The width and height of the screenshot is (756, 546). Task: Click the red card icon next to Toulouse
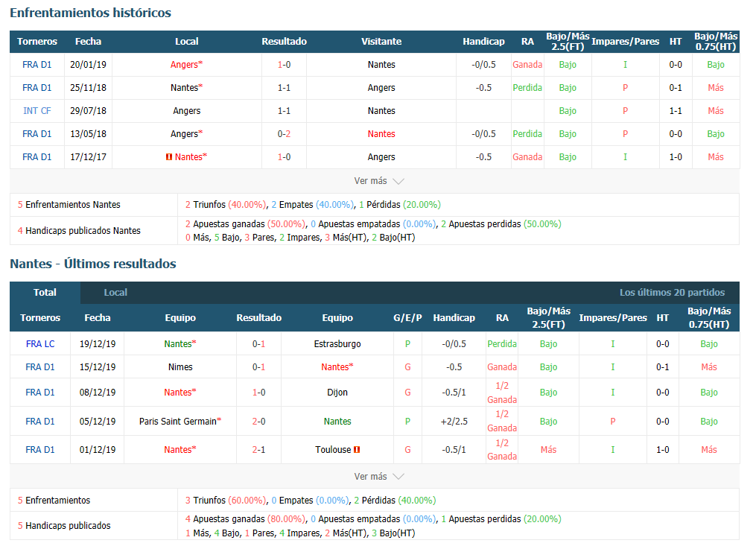point(357,450)
